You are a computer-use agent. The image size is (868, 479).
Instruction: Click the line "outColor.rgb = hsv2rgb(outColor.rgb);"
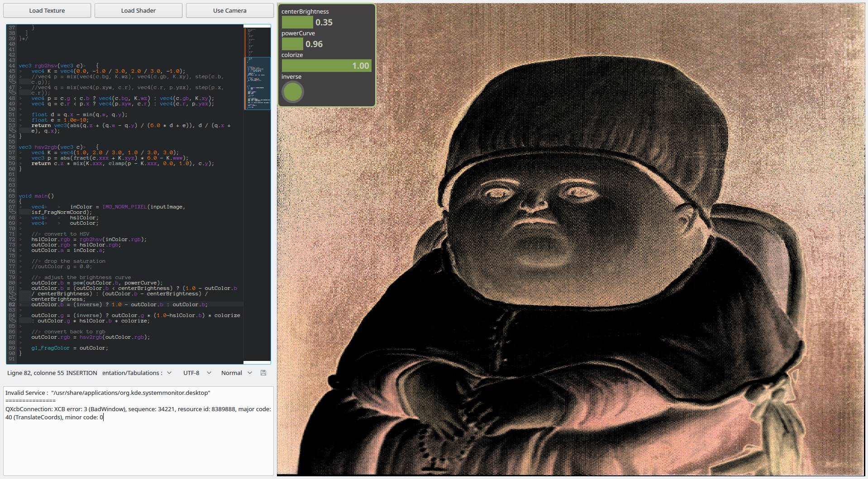click(x=91, y=337)
